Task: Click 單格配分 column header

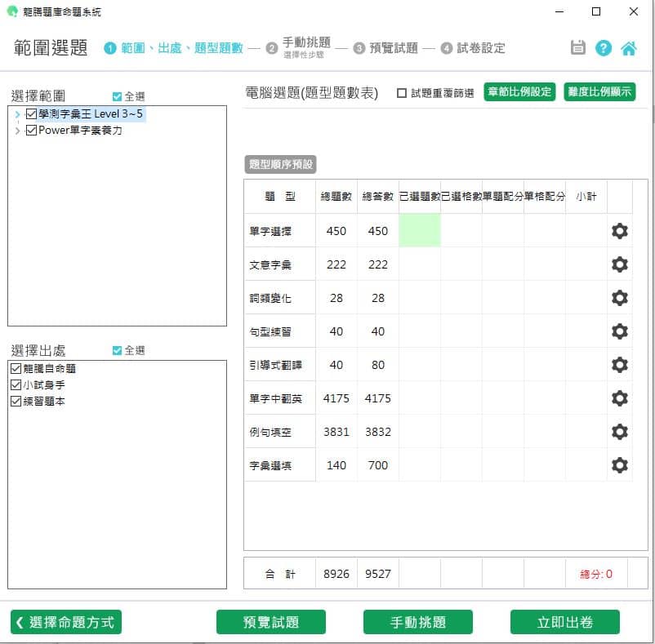Action: (x=544, y=196)
